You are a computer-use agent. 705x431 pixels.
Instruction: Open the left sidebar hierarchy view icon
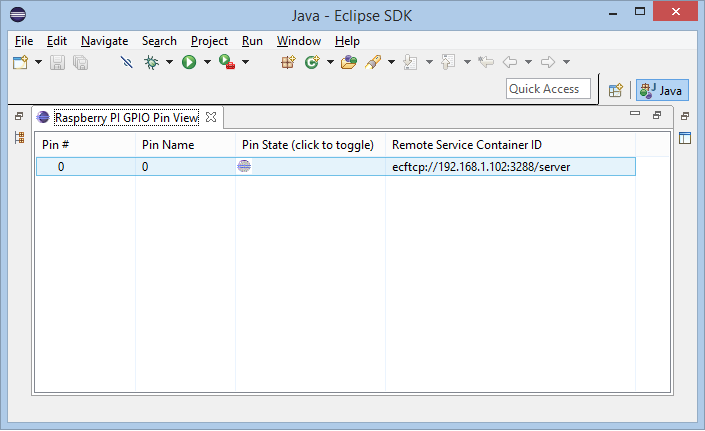(x=19, y=138)
